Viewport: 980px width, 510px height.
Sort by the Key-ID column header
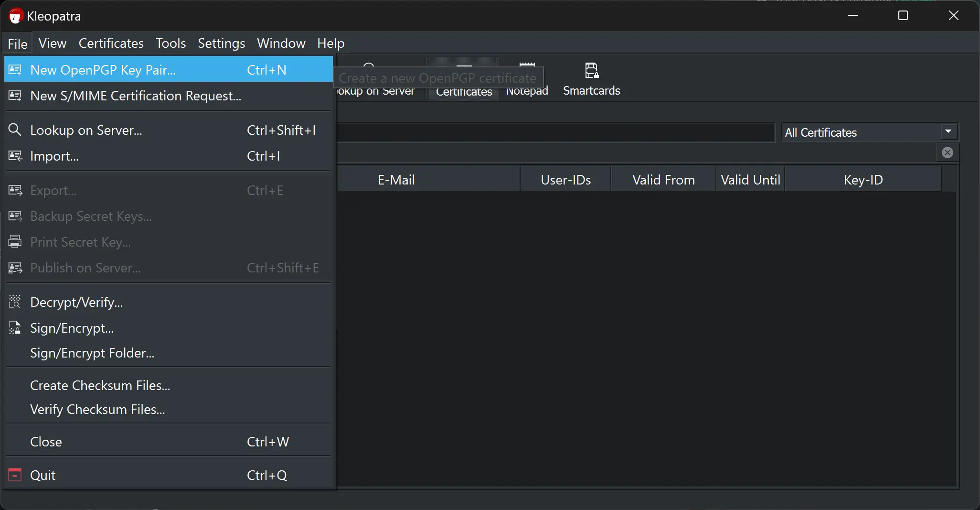(x=863, y=180)
